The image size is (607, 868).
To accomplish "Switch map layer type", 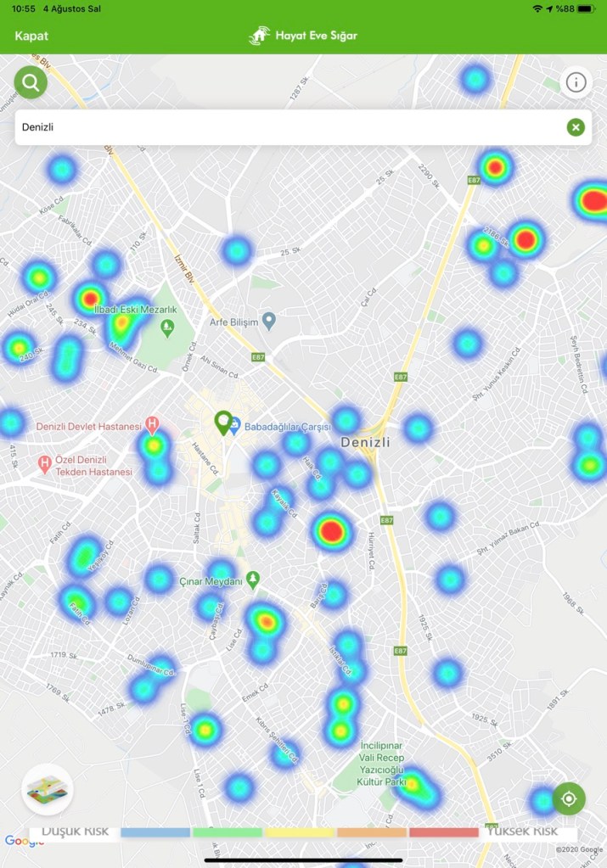I will coord(48,789).
